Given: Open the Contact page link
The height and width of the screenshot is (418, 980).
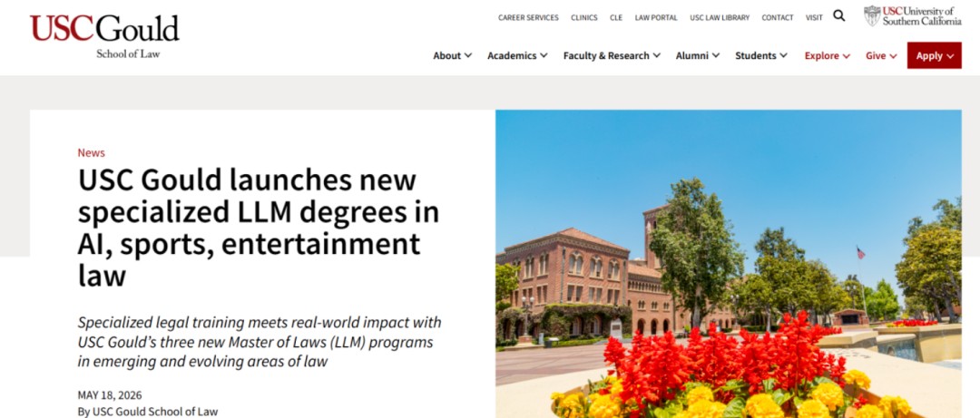Looking at the screenshot, I should 778,17.
